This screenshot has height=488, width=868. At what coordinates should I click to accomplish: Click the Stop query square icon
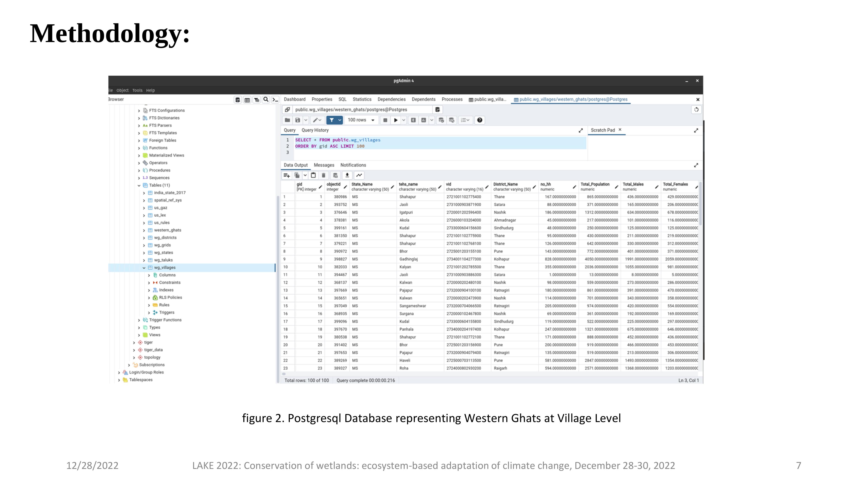tap(385, 120)
